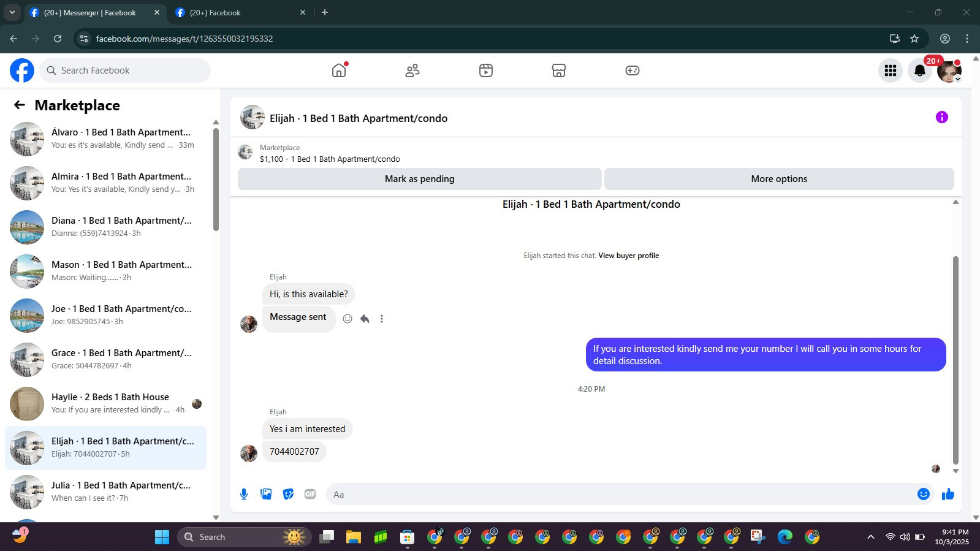
Task: Click the conversation list scrollbar
Action: point(216,179)
